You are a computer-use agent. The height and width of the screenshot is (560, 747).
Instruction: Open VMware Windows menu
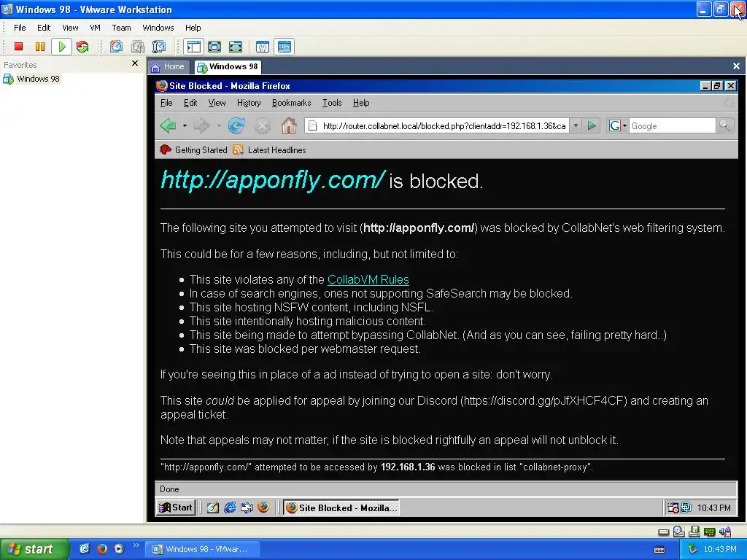point(158,28)
